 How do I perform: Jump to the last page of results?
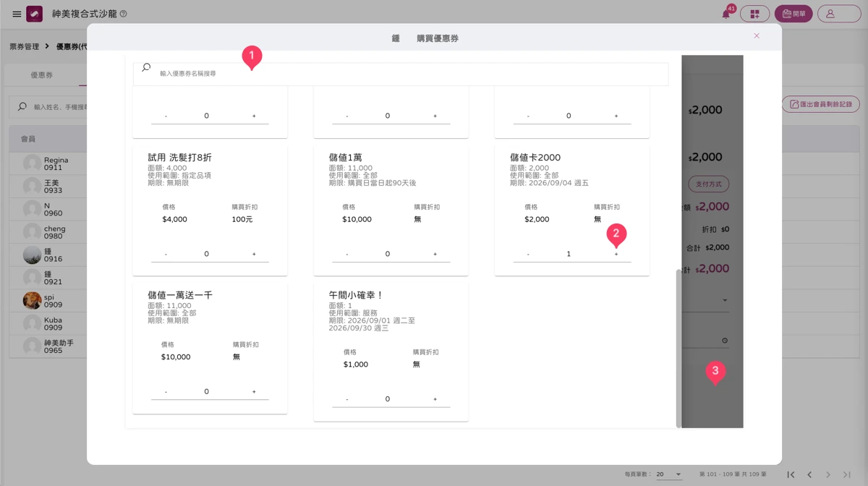pyautogui.click(x=847, y=474)
